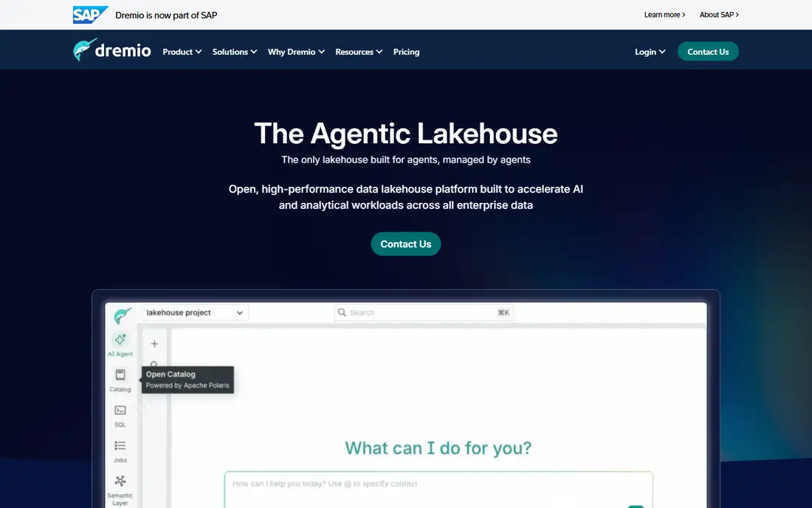Image resolution: width=812 pixels, height=508 pixels.
Task: Click the plus icon in the demo panel
Action: coord(154,344)
